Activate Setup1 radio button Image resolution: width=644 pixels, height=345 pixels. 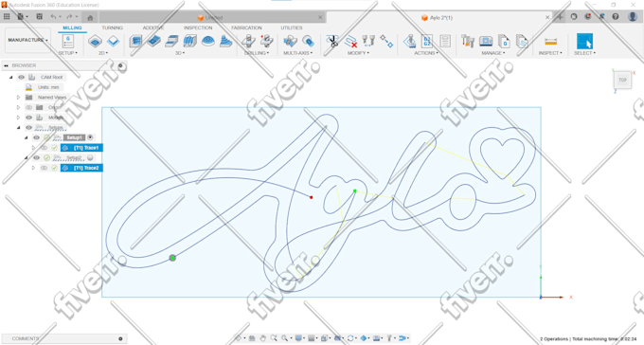point(90,137)
